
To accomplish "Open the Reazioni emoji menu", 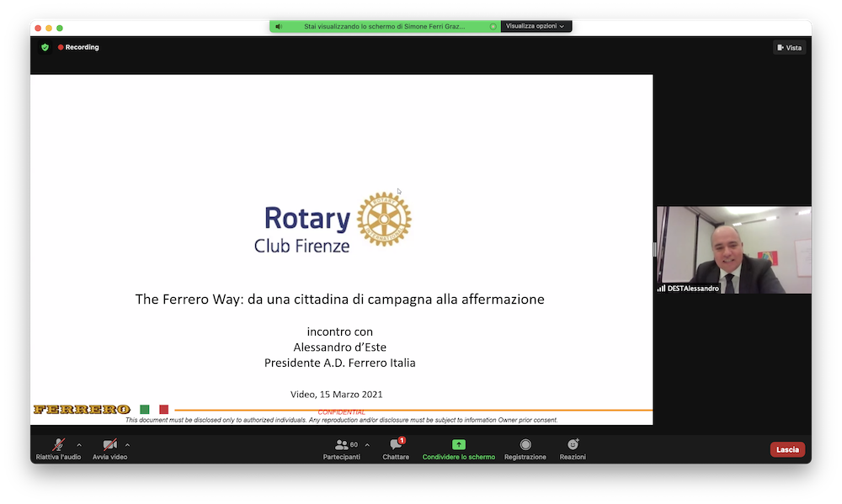I will point(573,449).
